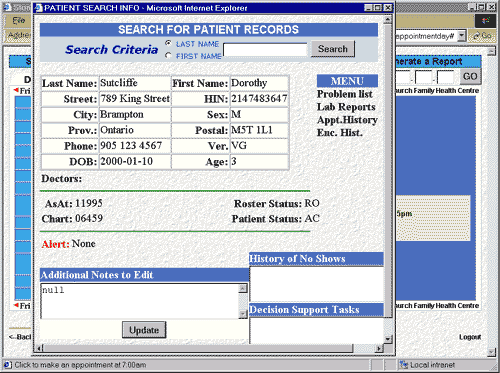The image size is (500, 373).
Task: Open the File menu in background window
Action: click(19, 21)
